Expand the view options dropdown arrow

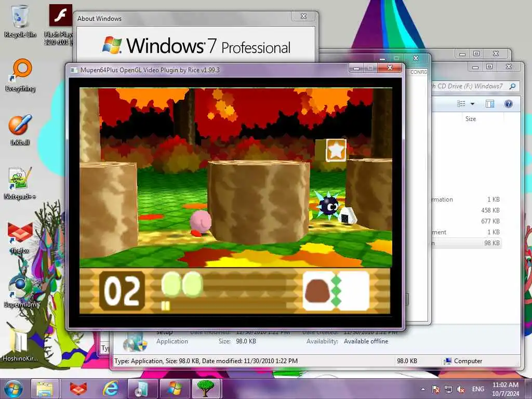click(x=472, y=104)
